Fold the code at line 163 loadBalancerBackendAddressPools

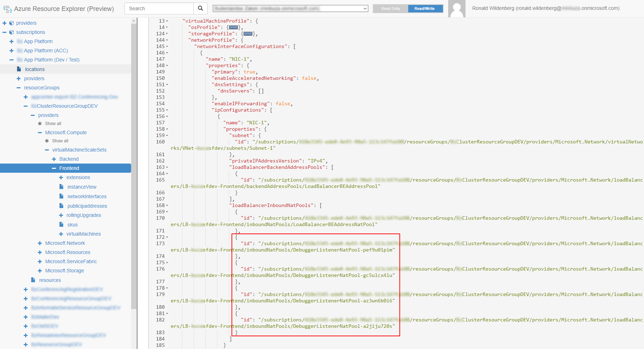point(167,167)
